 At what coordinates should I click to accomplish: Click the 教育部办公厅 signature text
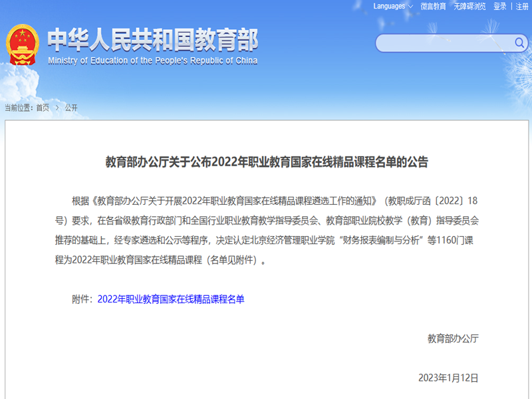[x=453, y=338]
